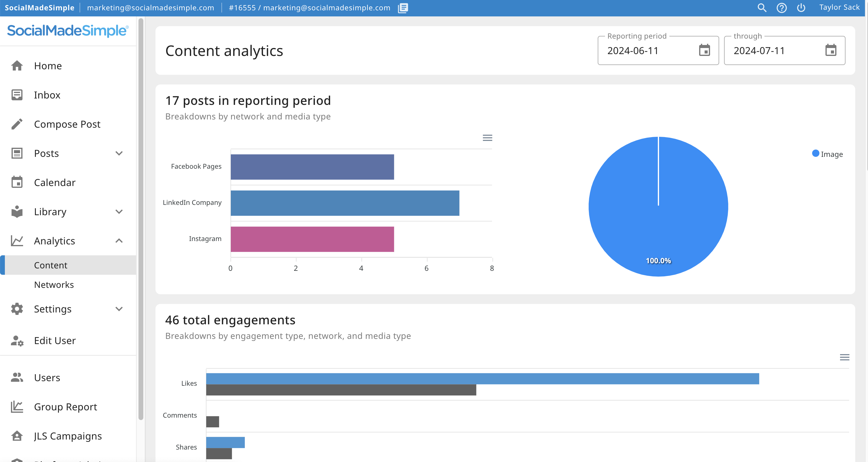
Task: Click the SocialMadeSimple logo
Action: (x=68, y=31)
